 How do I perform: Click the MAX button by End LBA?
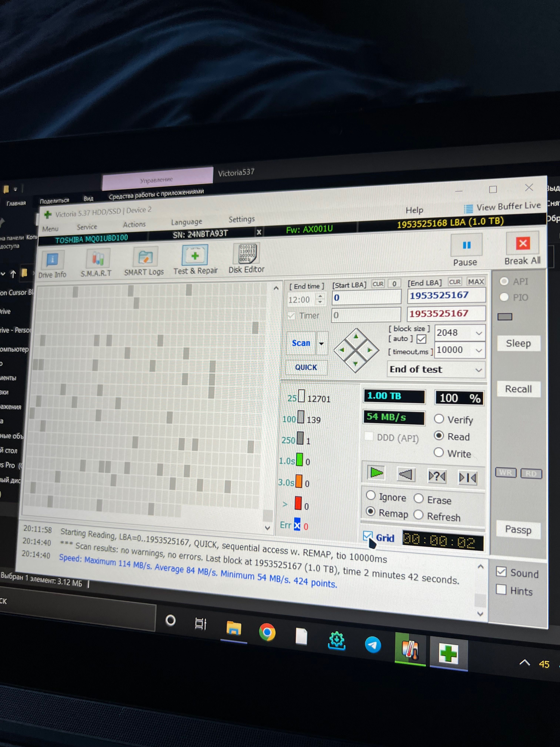tap(476, 281)
